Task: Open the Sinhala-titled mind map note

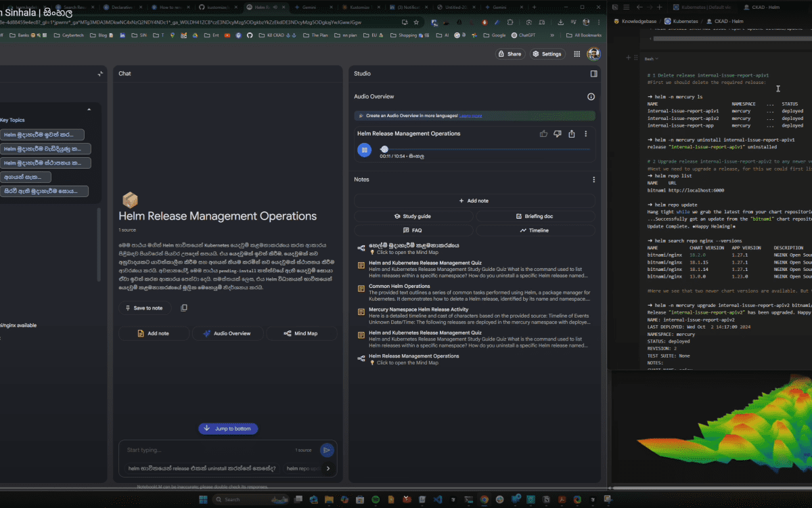Action: pos(474,249)
